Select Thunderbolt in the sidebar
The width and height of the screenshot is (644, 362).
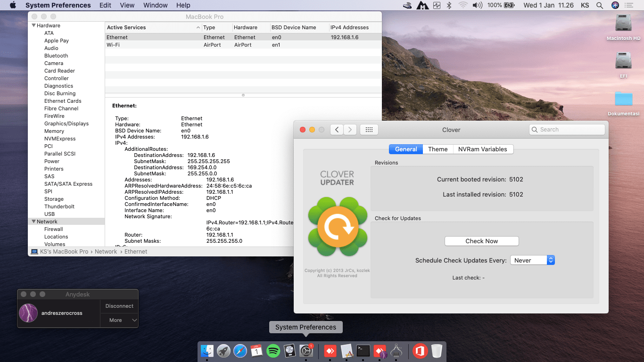pos(59,206)
